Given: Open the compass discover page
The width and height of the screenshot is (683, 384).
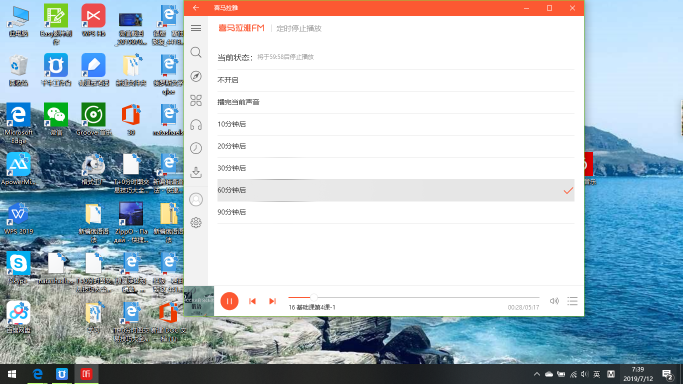Looking at the screenshot, I should click(196, 77).
